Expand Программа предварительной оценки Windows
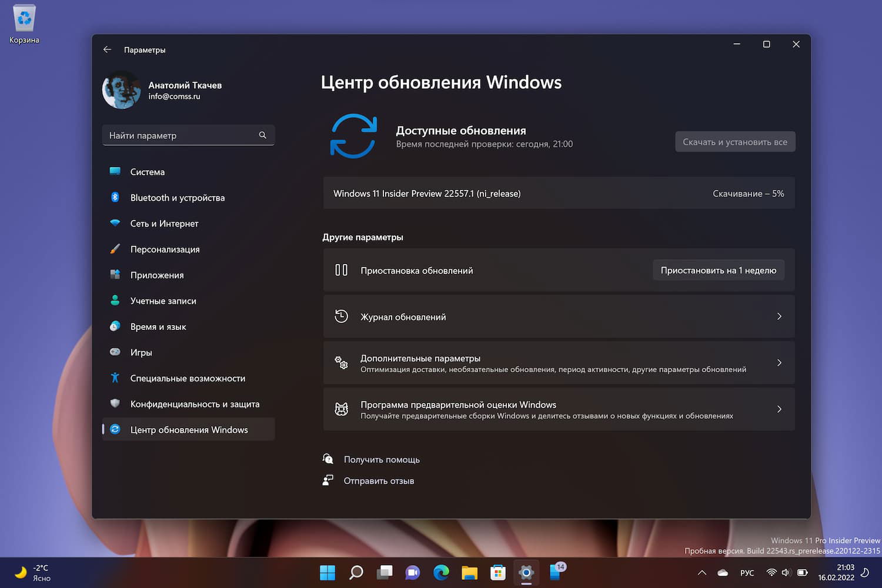 click(780, 409)
